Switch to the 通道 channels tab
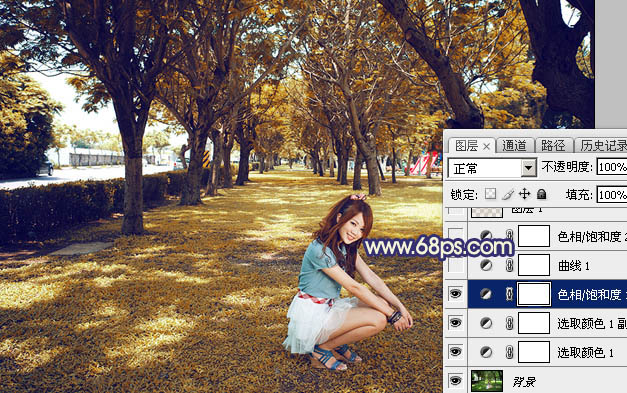 coord(514,146)
